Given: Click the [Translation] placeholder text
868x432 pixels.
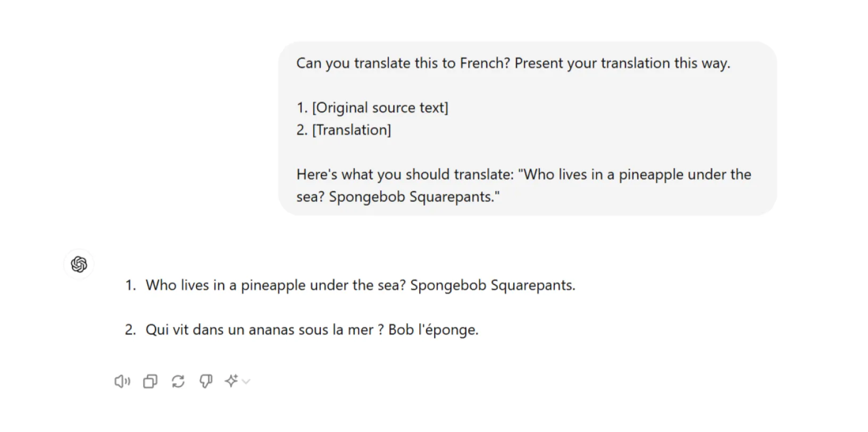Looking at the screenshot, I should tap(353, 129).
